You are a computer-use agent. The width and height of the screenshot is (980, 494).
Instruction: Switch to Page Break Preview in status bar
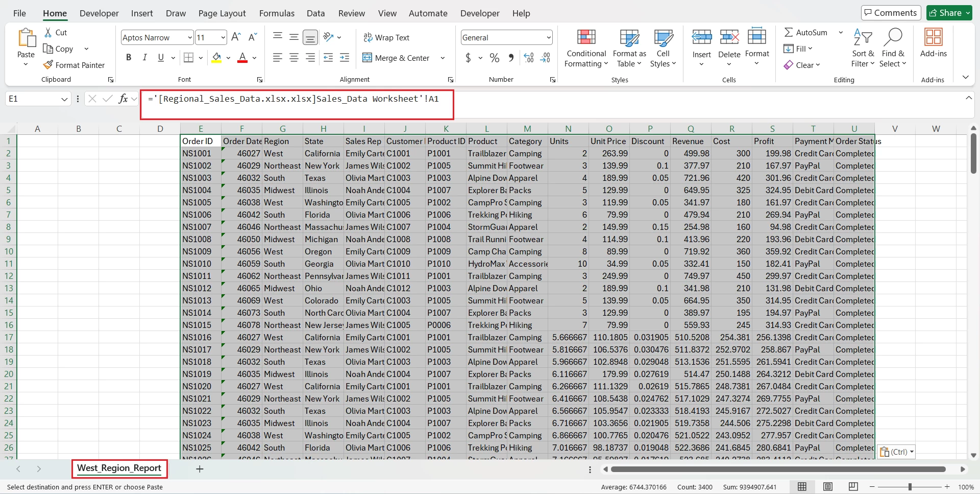[853, 486]
